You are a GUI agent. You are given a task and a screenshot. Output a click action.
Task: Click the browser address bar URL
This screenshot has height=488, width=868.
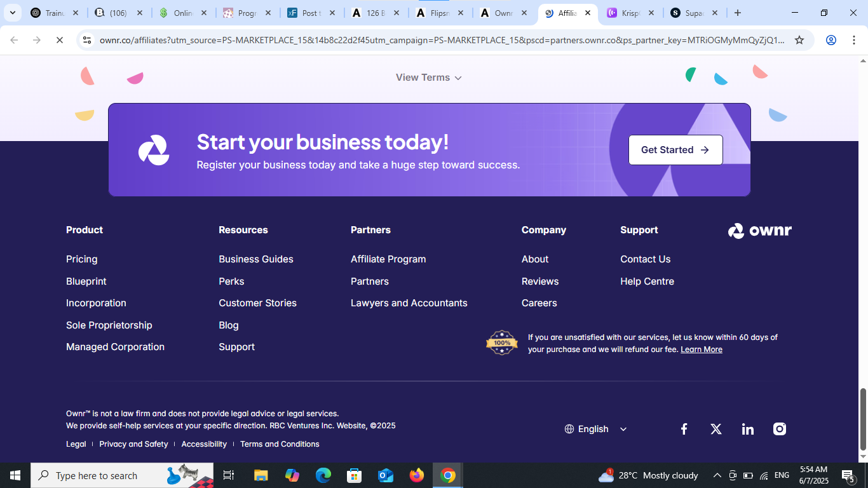pyautogui.click(x=442, y=40)
